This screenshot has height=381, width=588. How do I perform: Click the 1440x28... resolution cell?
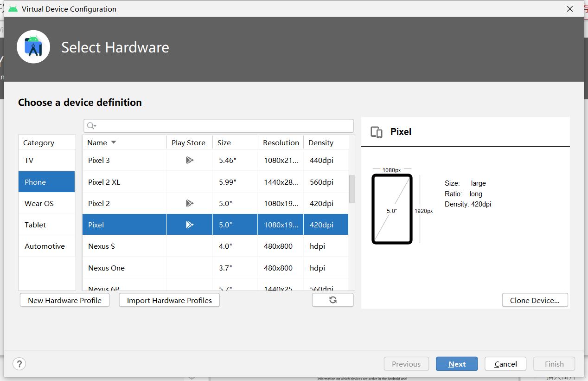[281, 182]
